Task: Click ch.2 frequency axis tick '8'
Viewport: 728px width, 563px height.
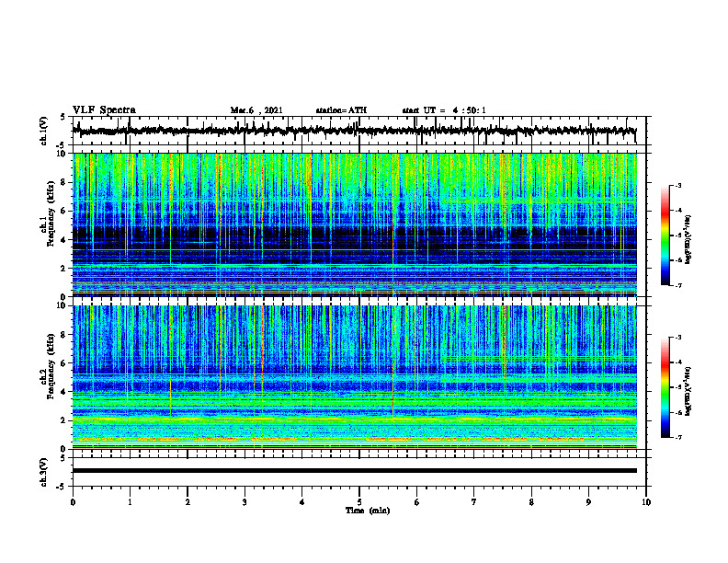Action: pyautogui.click(x=64, y=335)
